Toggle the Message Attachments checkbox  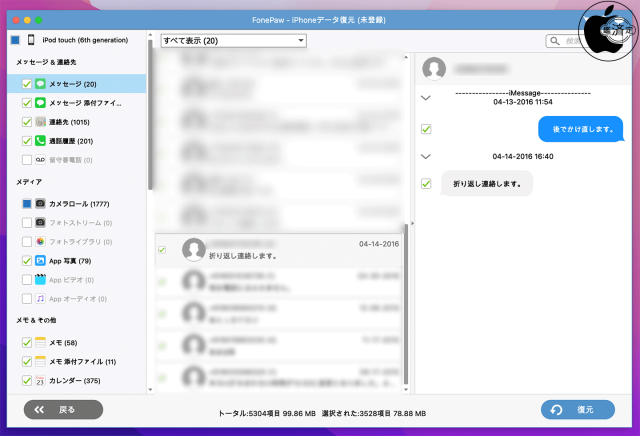[x=27, y=102]
